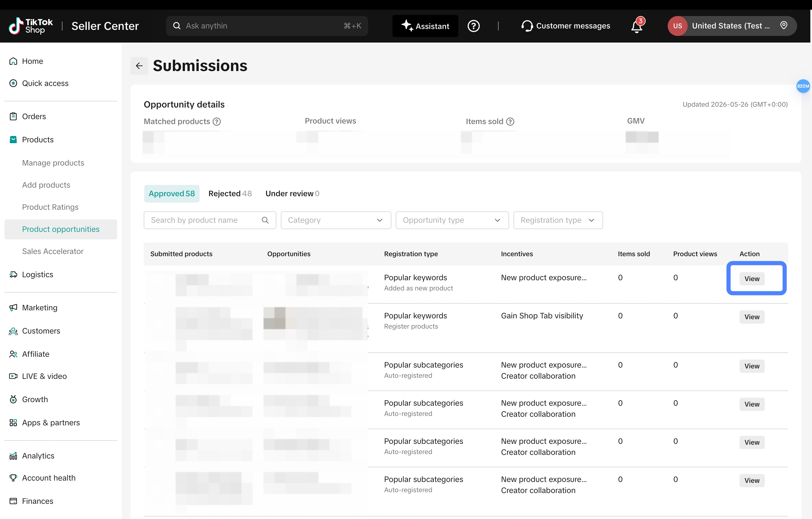Click the Growth icon
The image size is (812, 519).
(x=13, y=399)
